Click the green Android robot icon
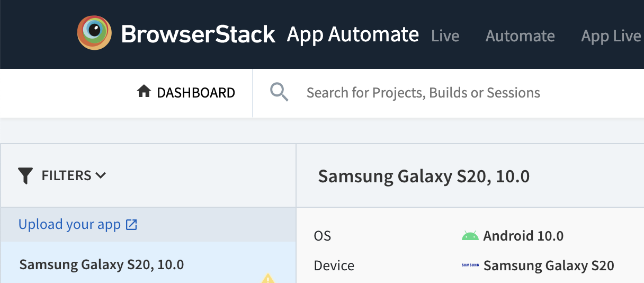This screenshot has width=644, height=283. pos(470,236)
